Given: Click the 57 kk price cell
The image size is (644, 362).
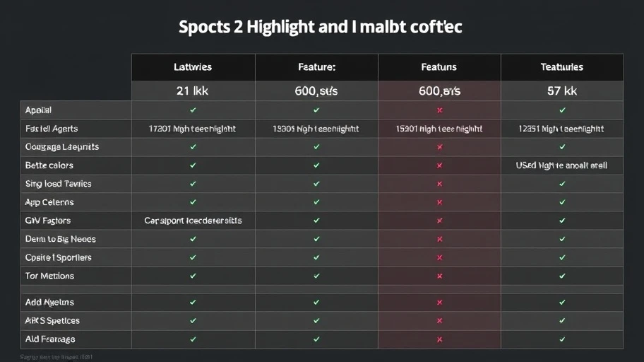Looking at the screenshot, I should [562, 91].
